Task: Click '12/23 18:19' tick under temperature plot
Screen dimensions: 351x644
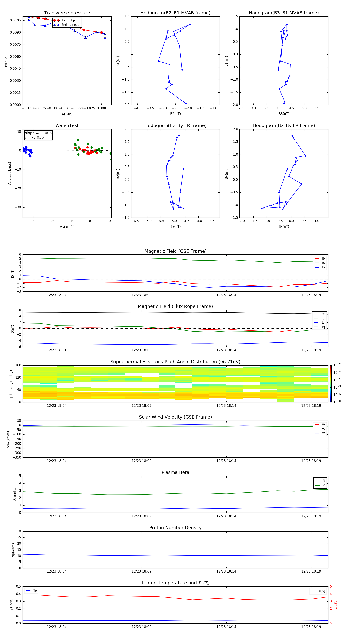Action: pos(311,627)
